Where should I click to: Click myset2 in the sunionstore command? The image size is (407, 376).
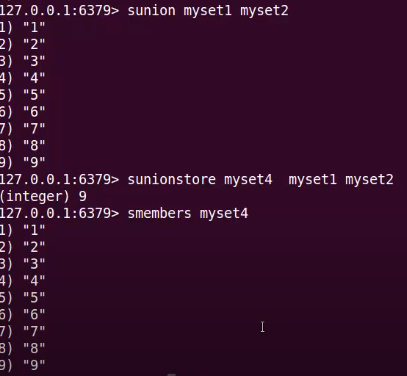369,180
